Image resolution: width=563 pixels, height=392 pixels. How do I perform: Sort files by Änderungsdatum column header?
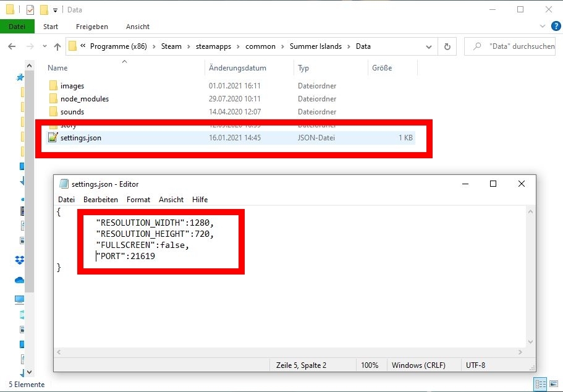(x=237, y=68)
